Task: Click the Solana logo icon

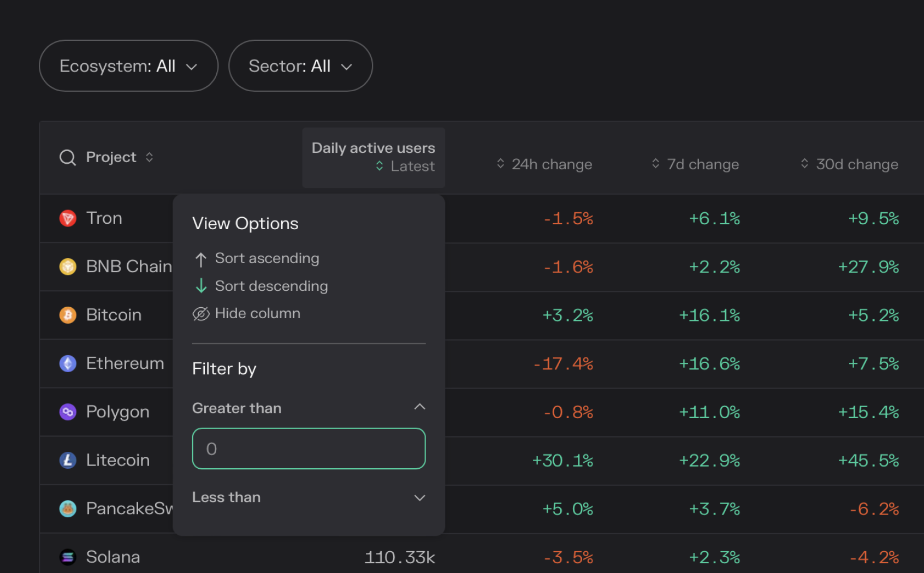Action: tap(68, 557)
